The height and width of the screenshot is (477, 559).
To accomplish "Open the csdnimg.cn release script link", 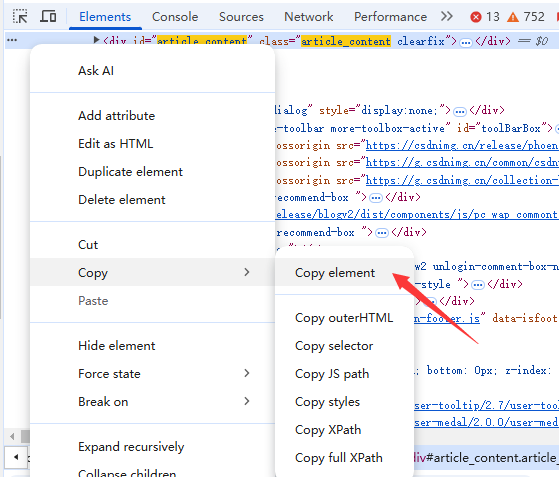I will 462,145.
